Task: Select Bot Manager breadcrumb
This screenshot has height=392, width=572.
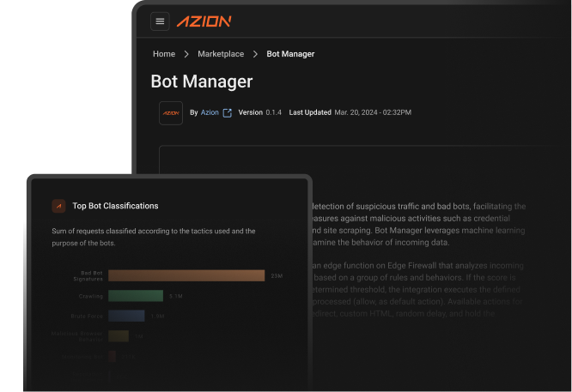Action: pyautogui.click(x=290, y=54)
